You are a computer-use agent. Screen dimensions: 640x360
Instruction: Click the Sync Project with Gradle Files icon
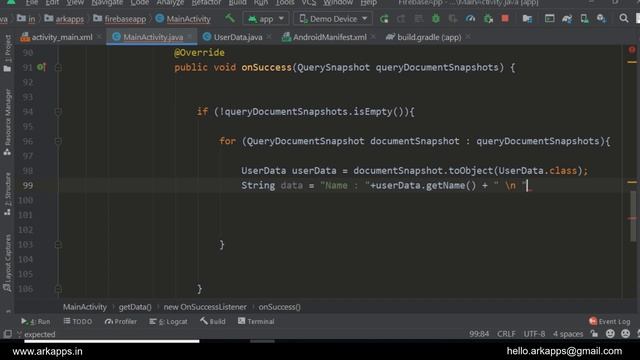click(567, 19)
